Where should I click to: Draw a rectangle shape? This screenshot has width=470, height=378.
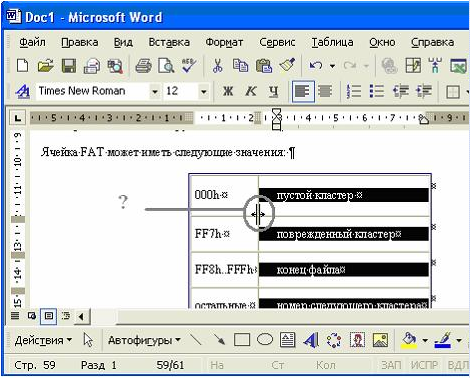[242, 340]
